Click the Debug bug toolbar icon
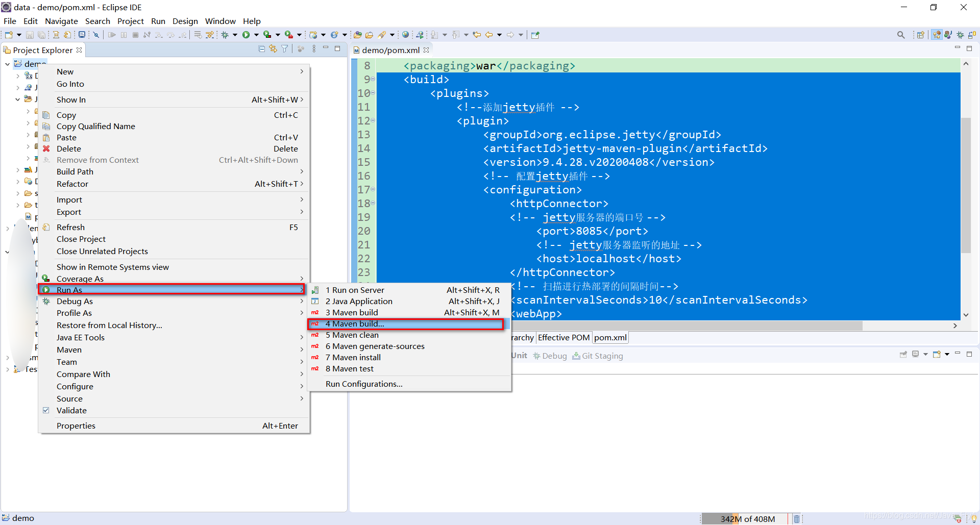Viewport: 980px width, 525px height. [225, 35]
